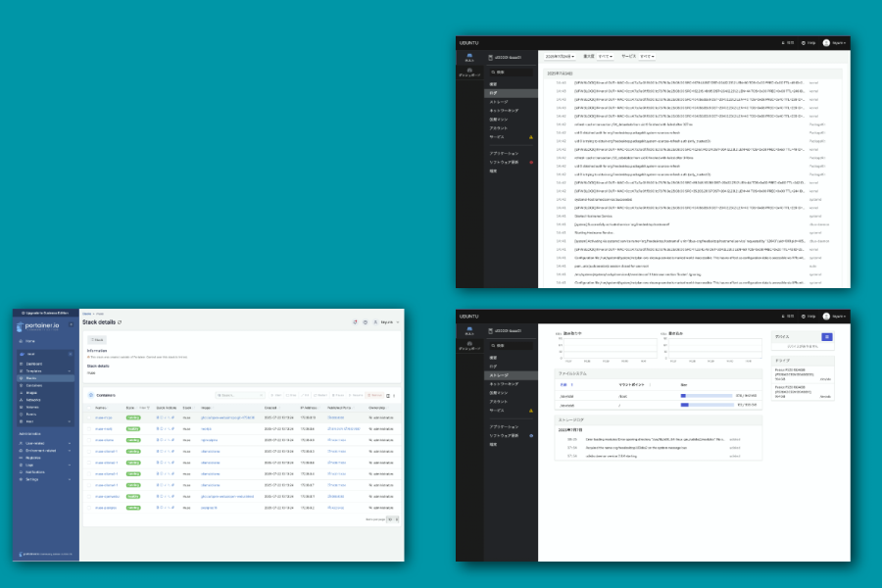Open ダッシュボード icon in log window rail
The width and height of the screenshot is (882, 588).
pyautogui.click(x=469, y=73)
